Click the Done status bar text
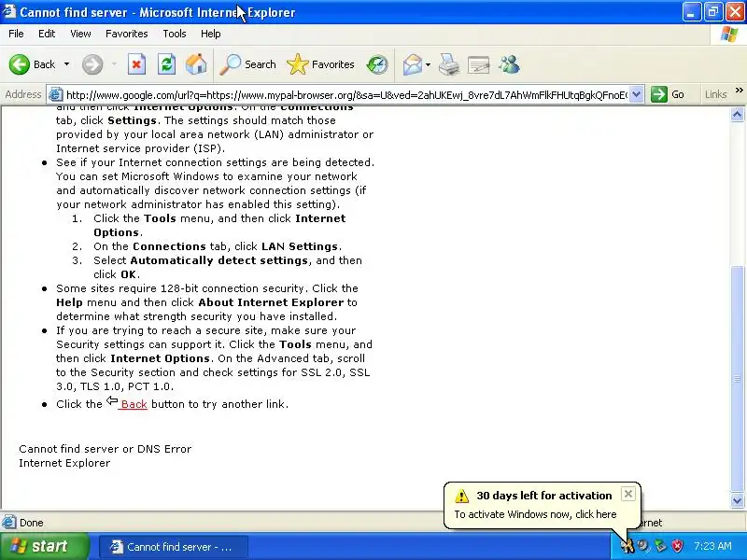The width and height of the screenshot is (747, 560). point(32,523)
